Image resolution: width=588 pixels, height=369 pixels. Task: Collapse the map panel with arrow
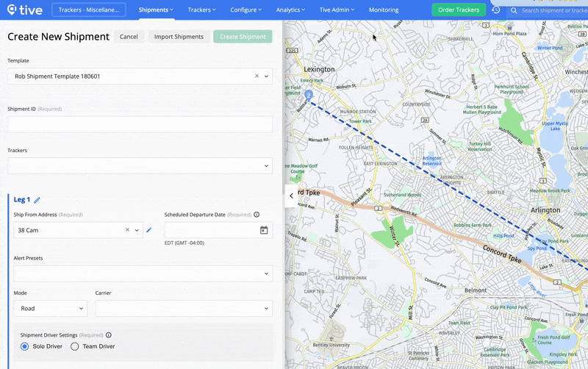click(x=291, y=196)
